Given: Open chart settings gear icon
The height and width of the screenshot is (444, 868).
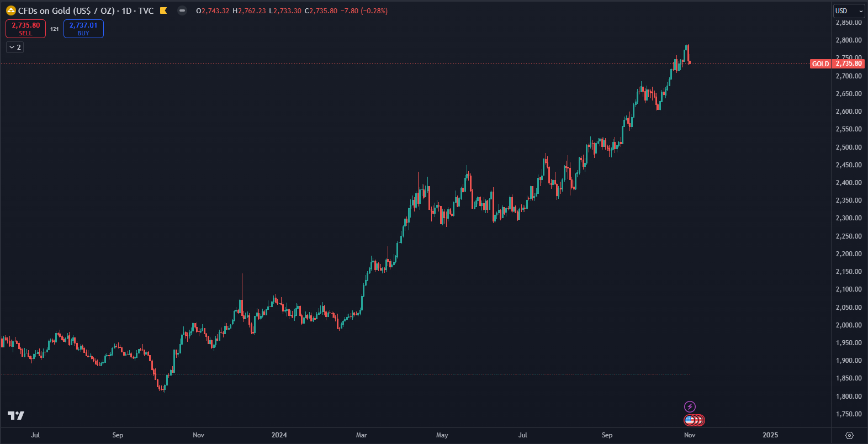Looking at the screenshot, I should pos(849,435).
